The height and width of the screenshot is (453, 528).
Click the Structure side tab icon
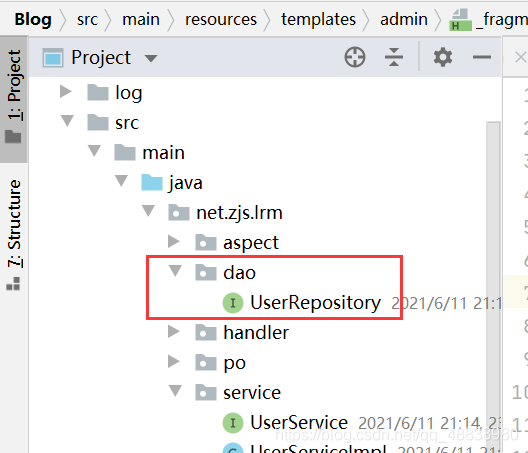coord(13,284)
